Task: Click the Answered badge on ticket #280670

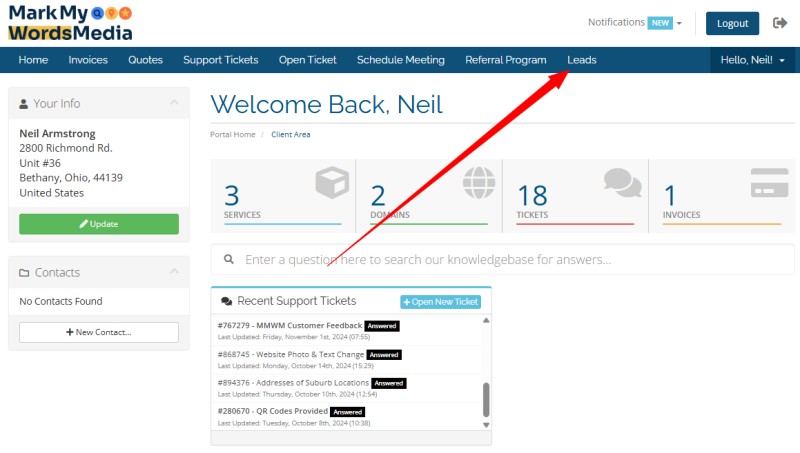Action: 347,412
